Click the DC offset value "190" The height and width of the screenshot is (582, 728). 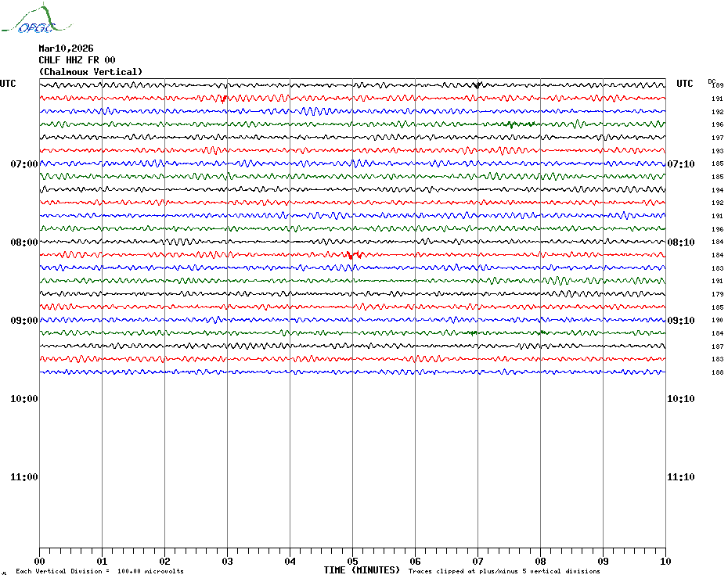point(718,320)
